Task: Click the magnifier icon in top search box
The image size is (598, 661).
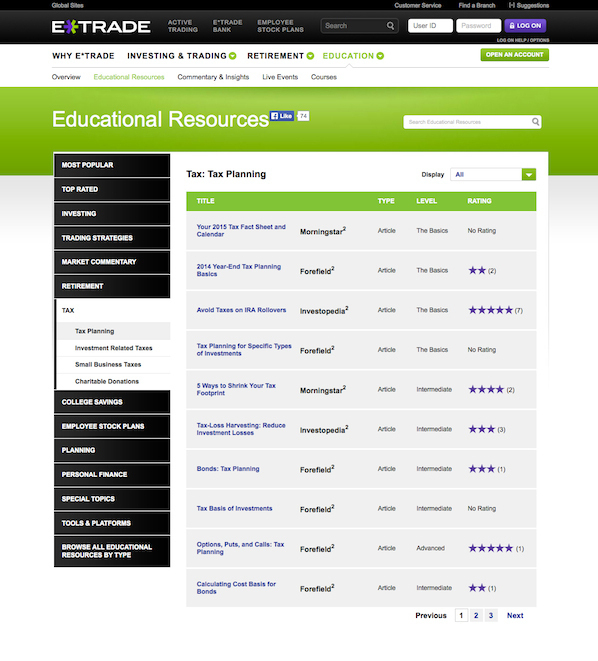Action: pyautogui.click(x=391, y=26)
